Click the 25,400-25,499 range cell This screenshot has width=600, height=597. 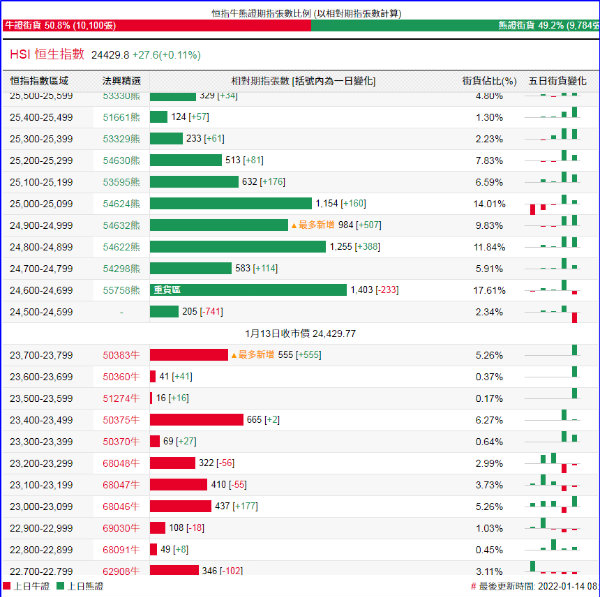tap(41, 117)
